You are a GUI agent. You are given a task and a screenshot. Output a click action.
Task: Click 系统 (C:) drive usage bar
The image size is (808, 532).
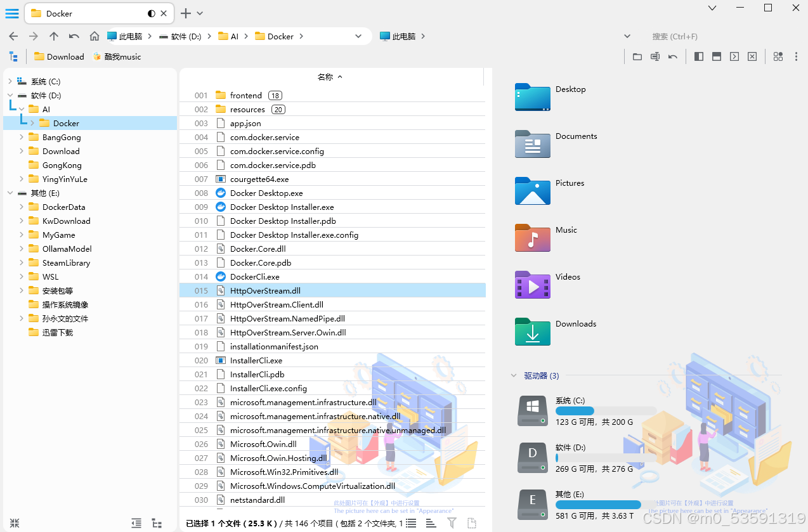[606, 411]
